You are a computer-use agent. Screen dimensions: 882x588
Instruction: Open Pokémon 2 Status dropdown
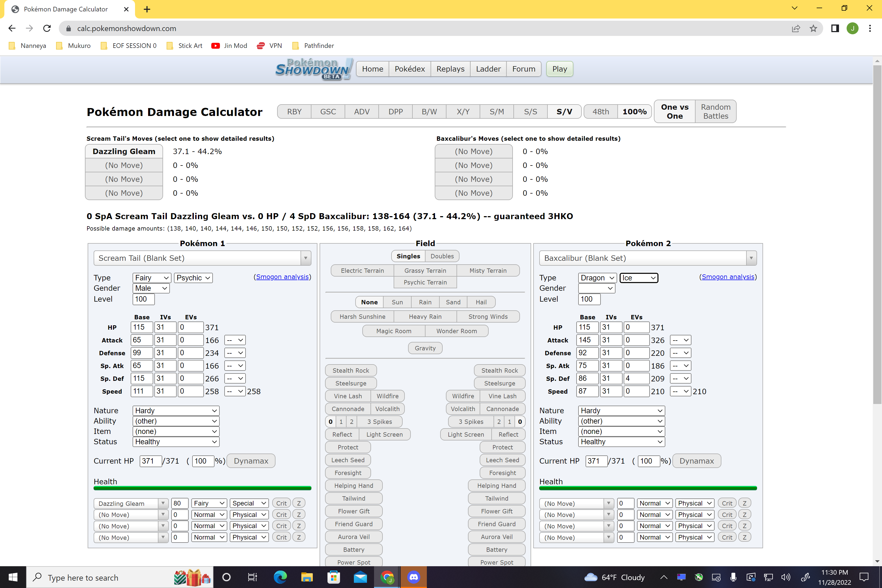click(621, 442)
